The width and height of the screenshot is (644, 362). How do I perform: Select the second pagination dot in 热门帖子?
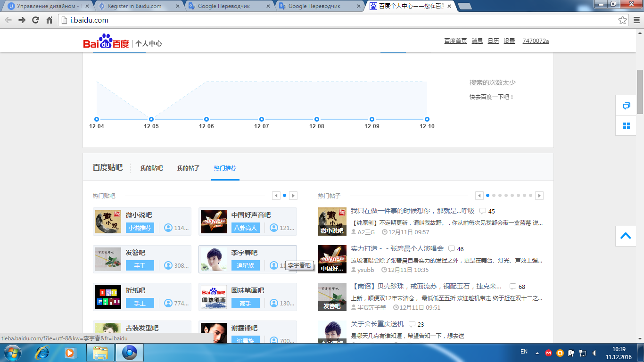[494, 196]
